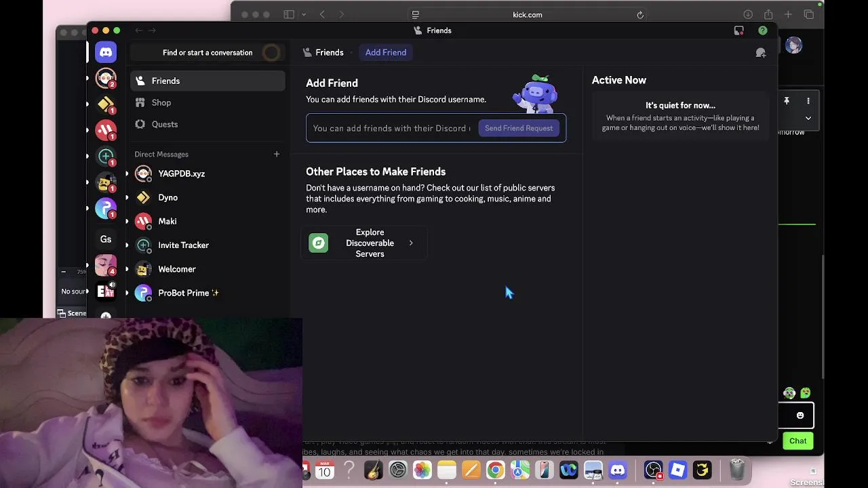The height and width of the screenshot is (488, 868).
Task: Open Google Chrome from the Dock
Action: [496, 470]
